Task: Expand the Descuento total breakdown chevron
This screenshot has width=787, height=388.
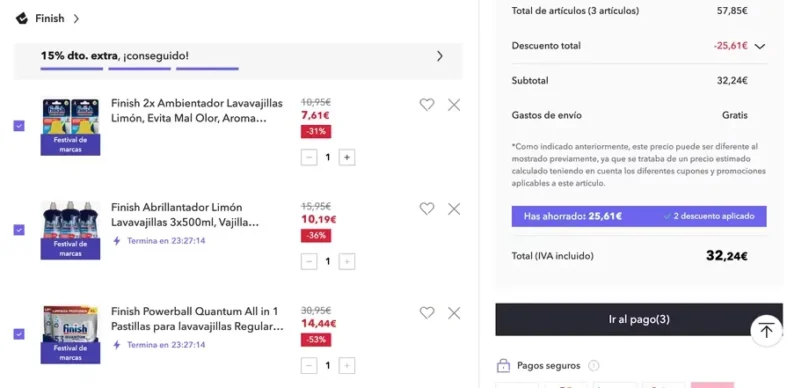Action: pyautogui.click(x=760, y=46)
